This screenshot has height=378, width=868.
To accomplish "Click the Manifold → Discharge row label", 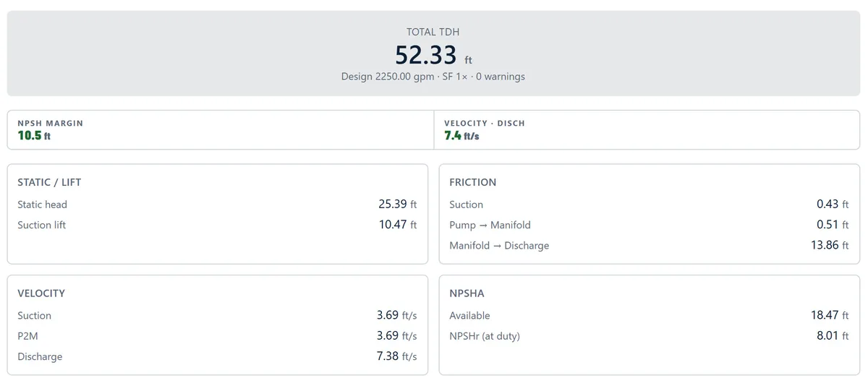I will coord(499,246).
